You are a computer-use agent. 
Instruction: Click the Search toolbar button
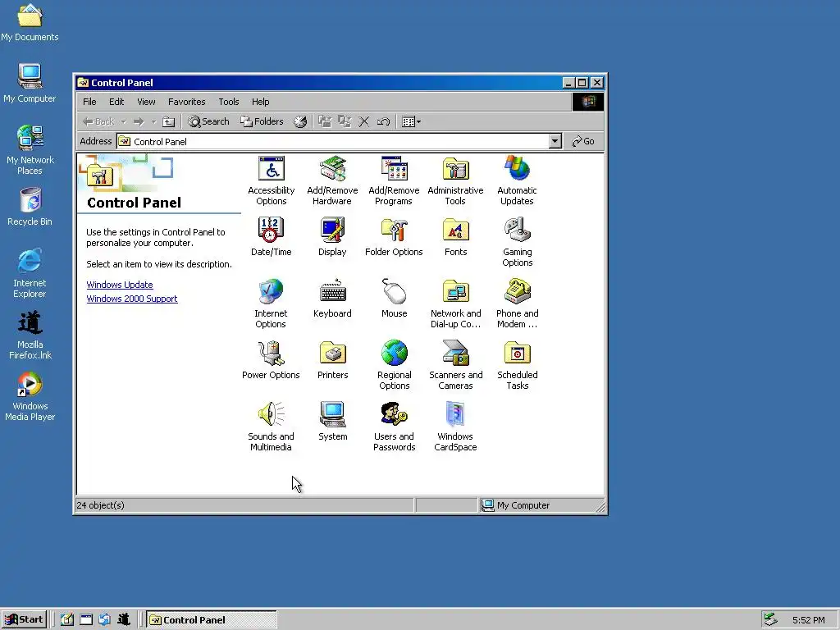[208, 121]
